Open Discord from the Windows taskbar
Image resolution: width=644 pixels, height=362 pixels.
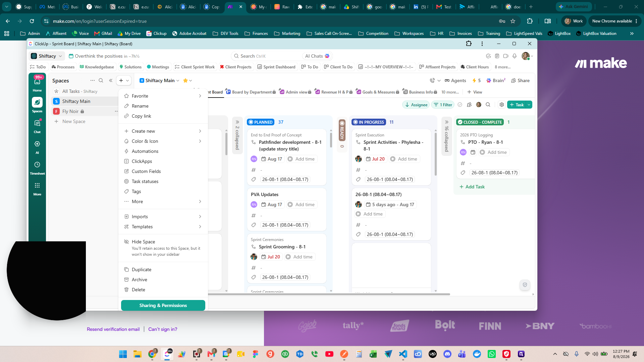click(447, 354)
